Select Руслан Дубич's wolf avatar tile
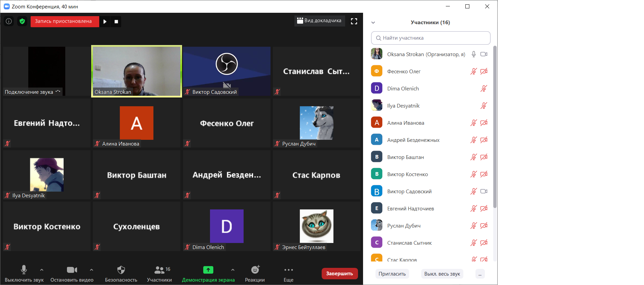Screen dimensions: 644x285 click(x=317, y=123)
